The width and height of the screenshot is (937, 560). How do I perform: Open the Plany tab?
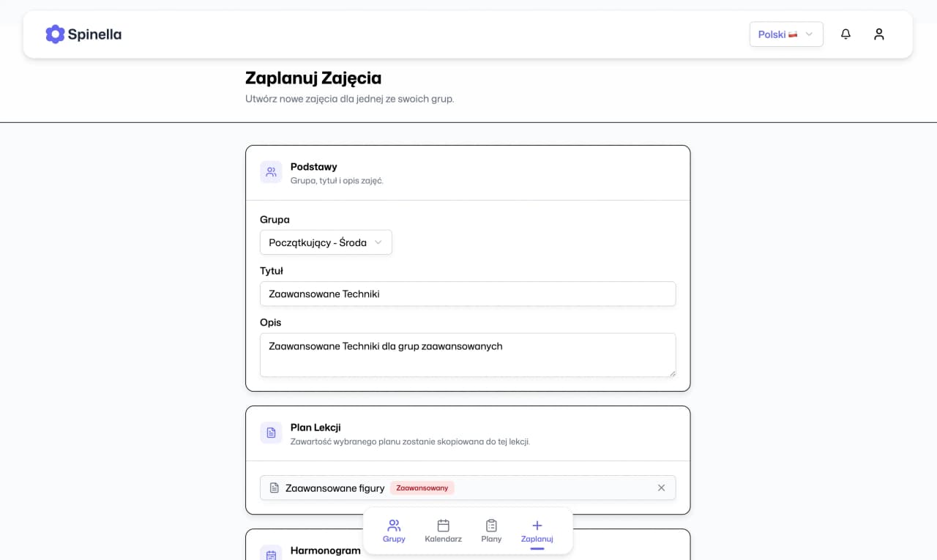tap(491, 531)
